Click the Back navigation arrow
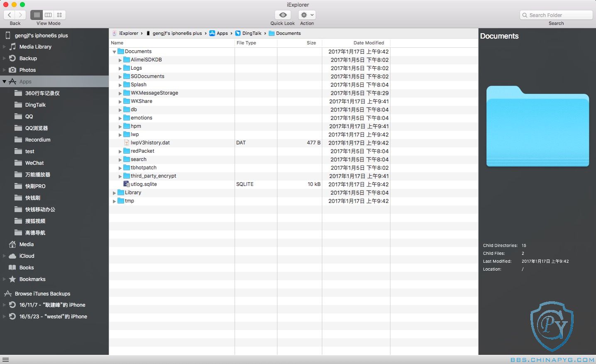This screenshot has width=596, height=364. [x=10, y=15]
